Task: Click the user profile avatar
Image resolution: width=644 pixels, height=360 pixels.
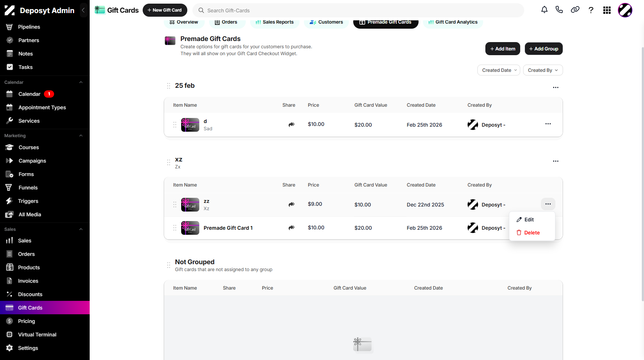Action: [625, 10]
